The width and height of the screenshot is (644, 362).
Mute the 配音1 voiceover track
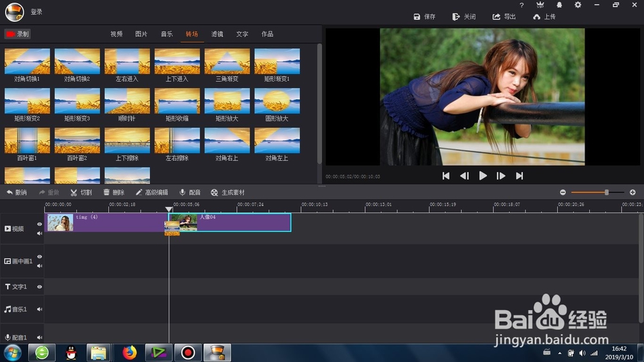click(x=39, y=338)
